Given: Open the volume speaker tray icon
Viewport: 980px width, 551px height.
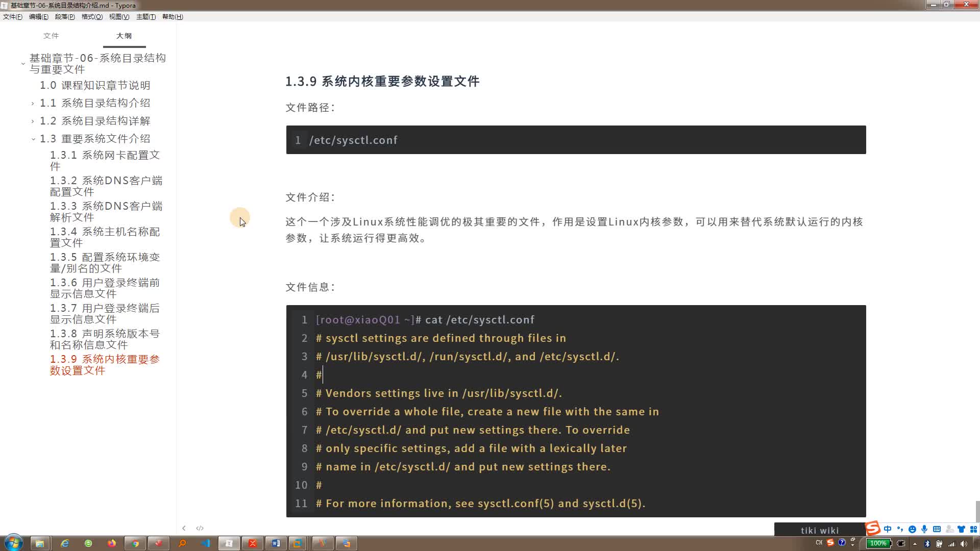Looking at the screenshot, I should [964, 544].
